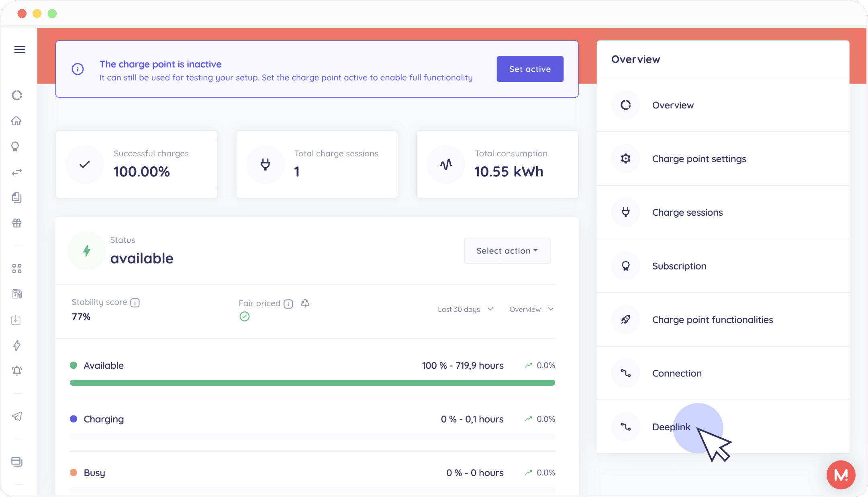868x497 pixels.
Task: Click the Total charge sessions plug icon
Action: (x=266, y=164)
